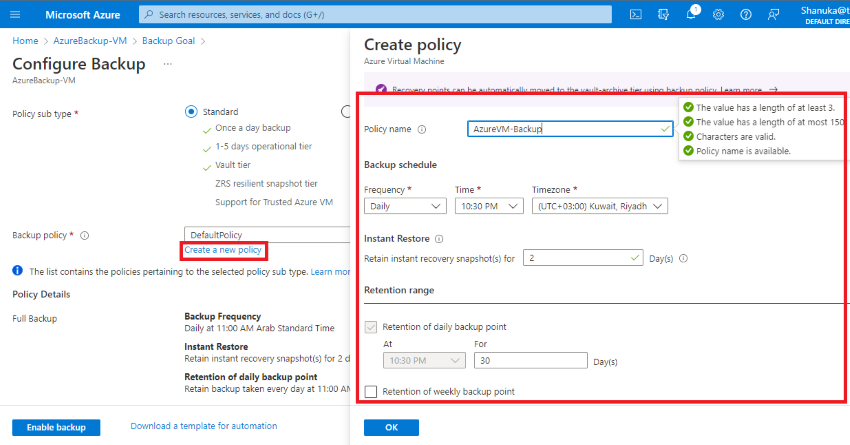Open the Timezone dropdown Kuwait, Riyadh
The width and height of the screenshot is (850, 445).
click(600, 206)
